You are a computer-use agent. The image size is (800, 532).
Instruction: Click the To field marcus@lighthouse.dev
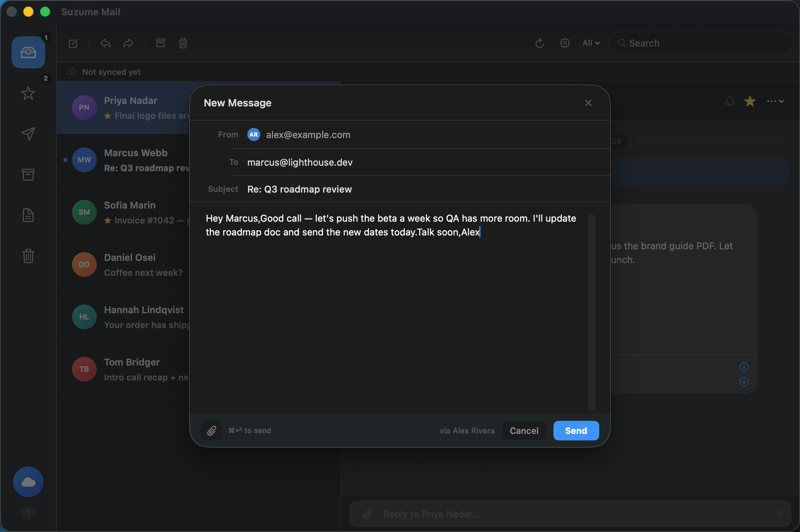tap(300, 162)
